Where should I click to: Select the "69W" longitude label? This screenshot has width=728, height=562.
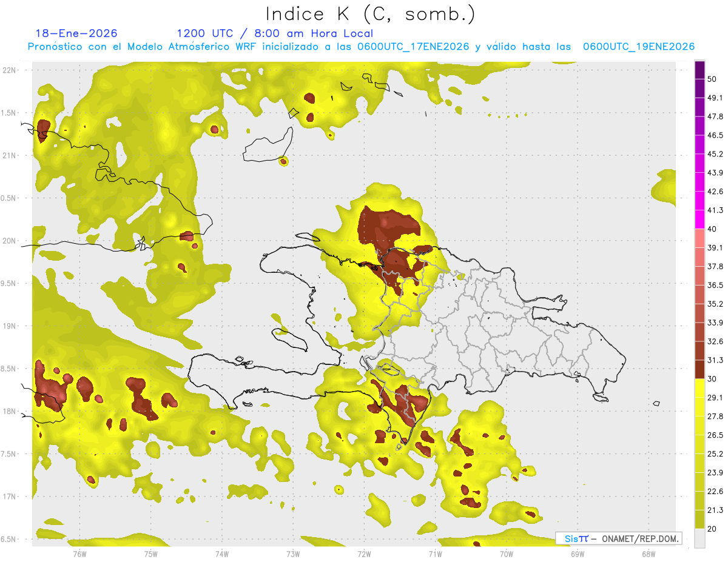[578, 554]
